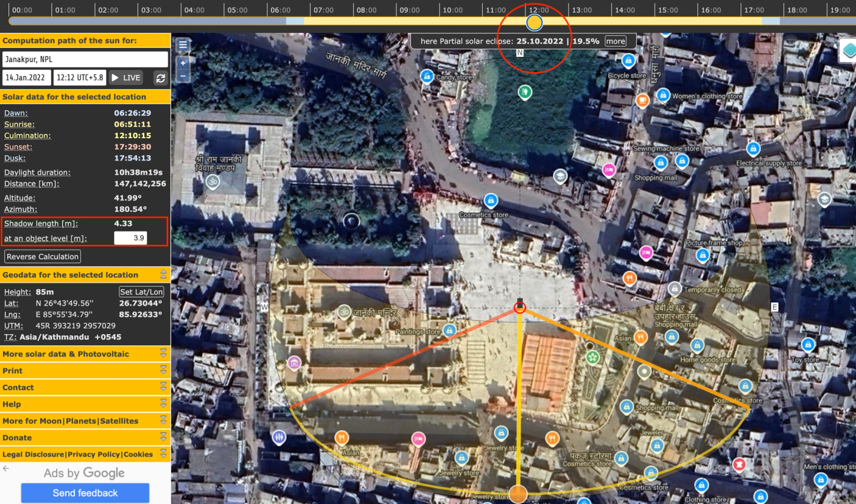The image size is (856, 504).
Task: Click the object level field showing 3.9
Action: pyautogui.click(x=130, y=238)
